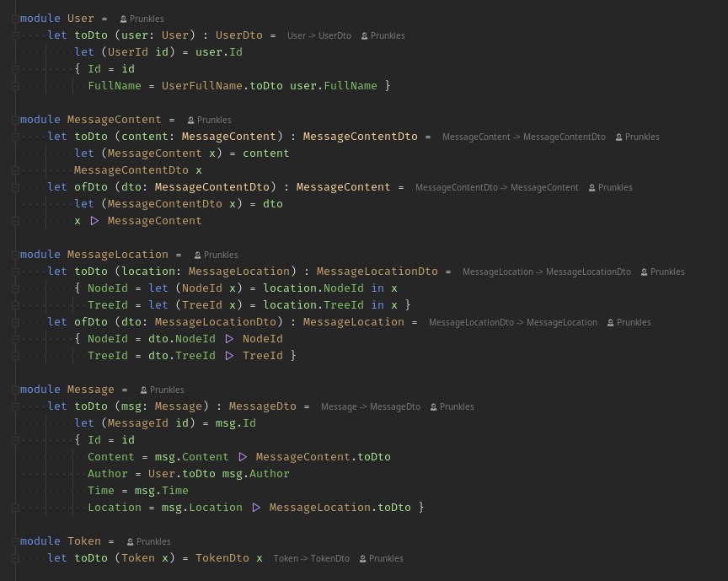
Task: Click 'msg.Location' expression
Action: click(x=201, y=508)
